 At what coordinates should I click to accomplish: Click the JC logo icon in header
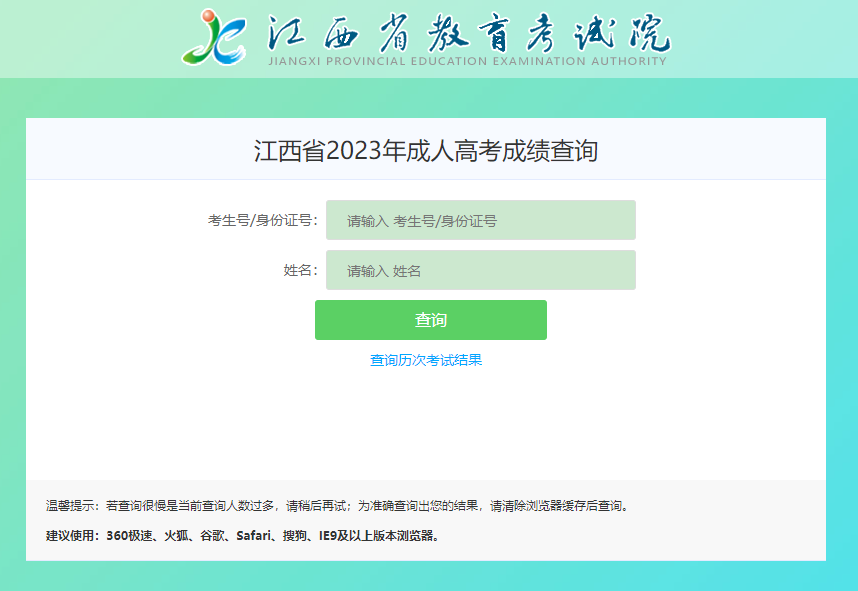[x=214, y=37]
